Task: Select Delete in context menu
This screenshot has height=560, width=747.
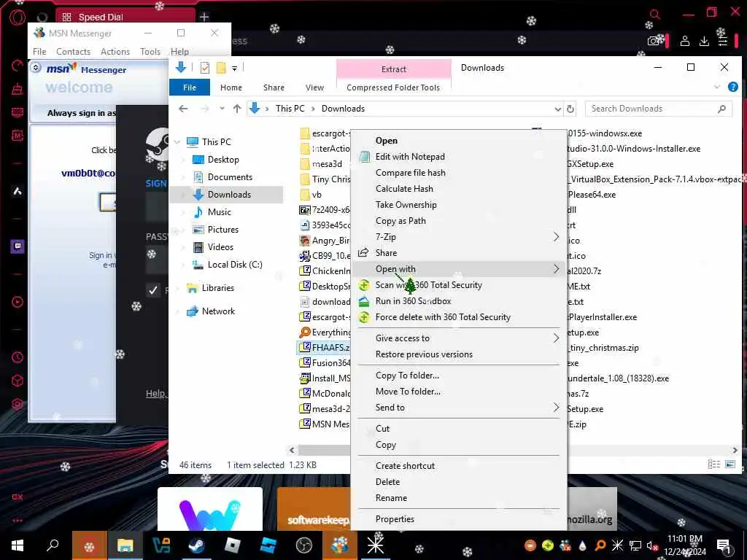Action: point(387,482)
